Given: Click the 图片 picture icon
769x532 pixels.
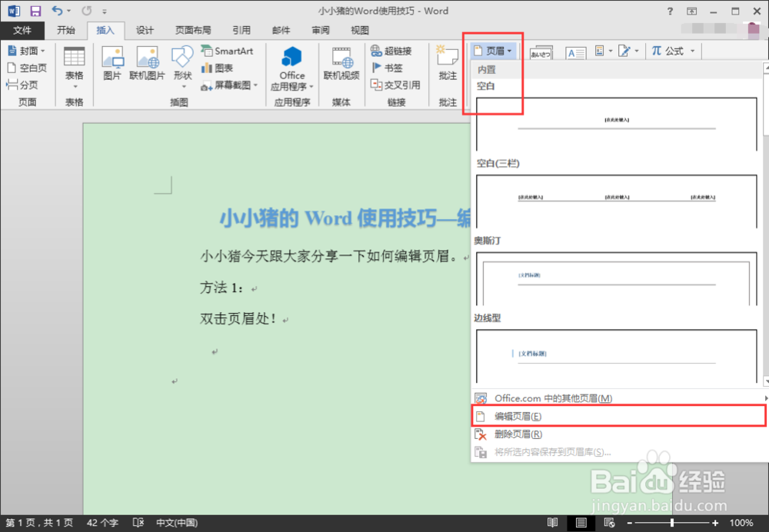Looking at the screenshot, I should 112,63.
